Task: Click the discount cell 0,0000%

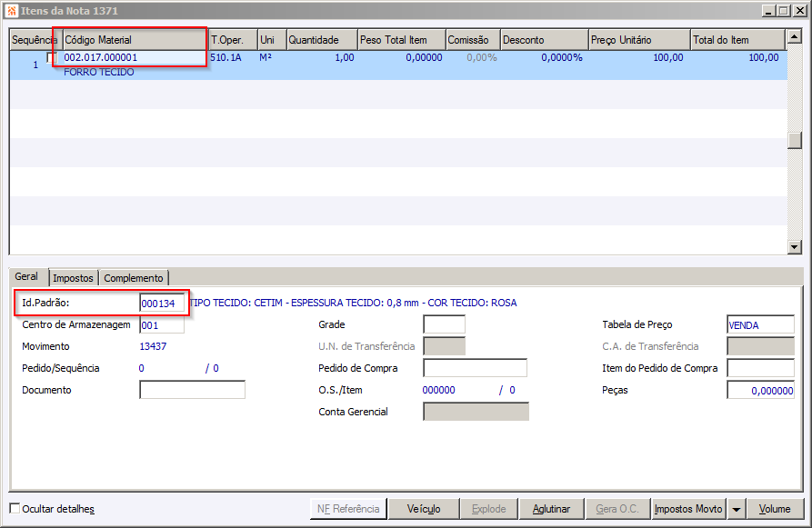Action: (x=562, y=57)
